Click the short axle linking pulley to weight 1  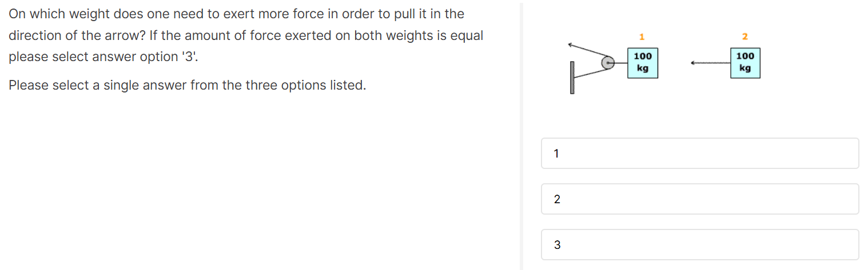point(622,62)
